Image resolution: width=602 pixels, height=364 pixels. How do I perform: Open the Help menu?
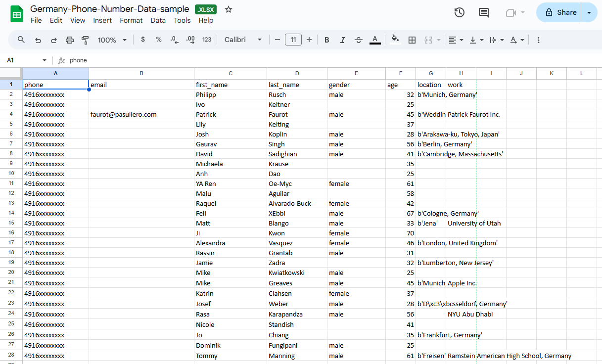[x=206, y=20]
